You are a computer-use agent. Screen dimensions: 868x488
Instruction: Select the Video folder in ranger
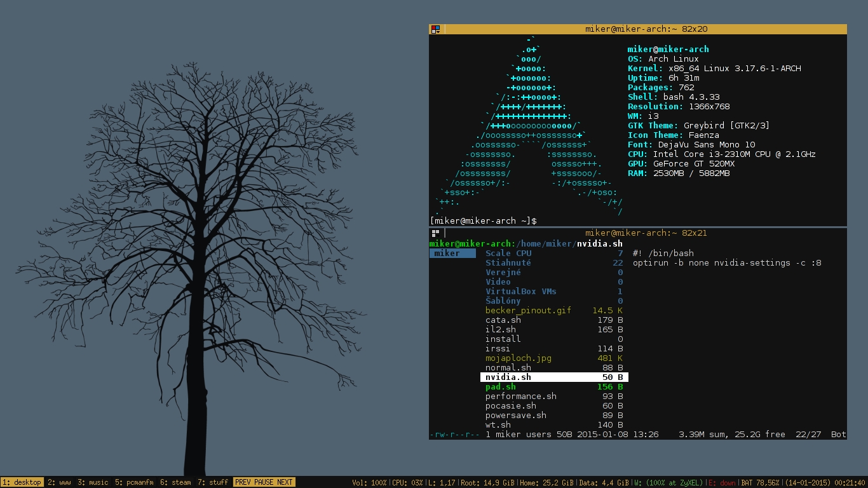(x=554, y=282)
